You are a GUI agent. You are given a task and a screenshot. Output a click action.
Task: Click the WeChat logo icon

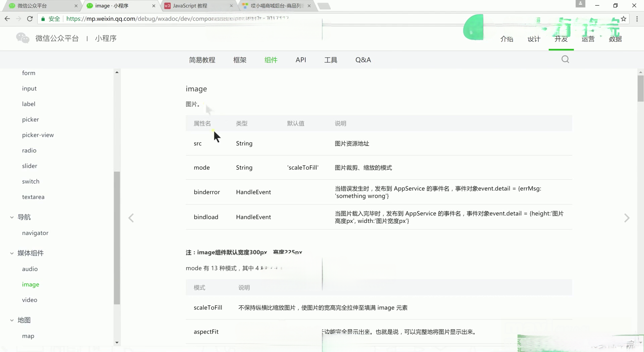tap(23, 38)
